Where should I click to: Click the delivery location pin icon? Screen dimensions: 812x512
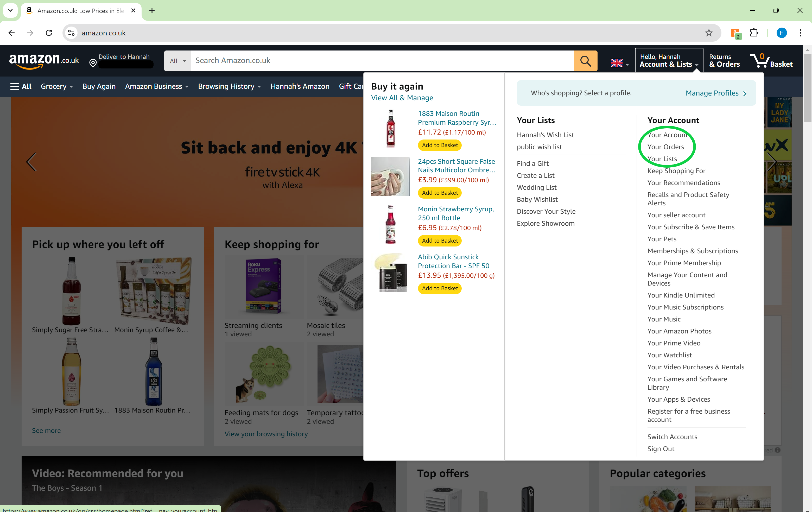point(93,63)
